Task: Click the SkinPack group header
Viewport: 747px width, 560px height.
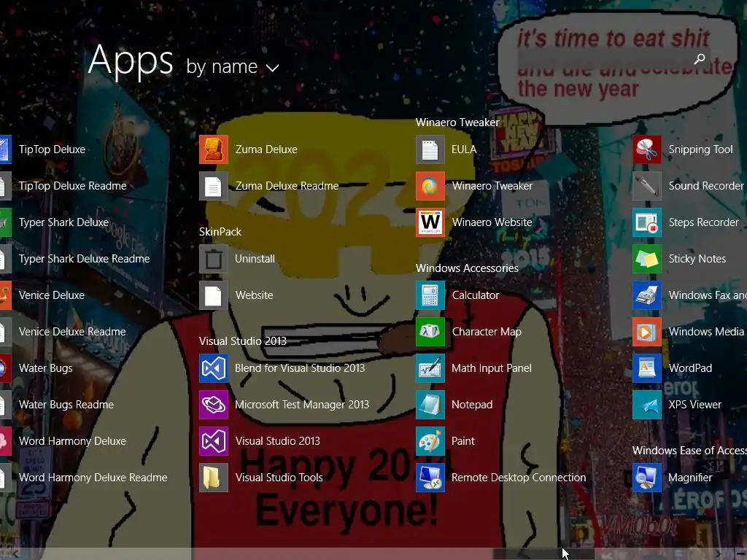Action: click(x=220, y=232)
